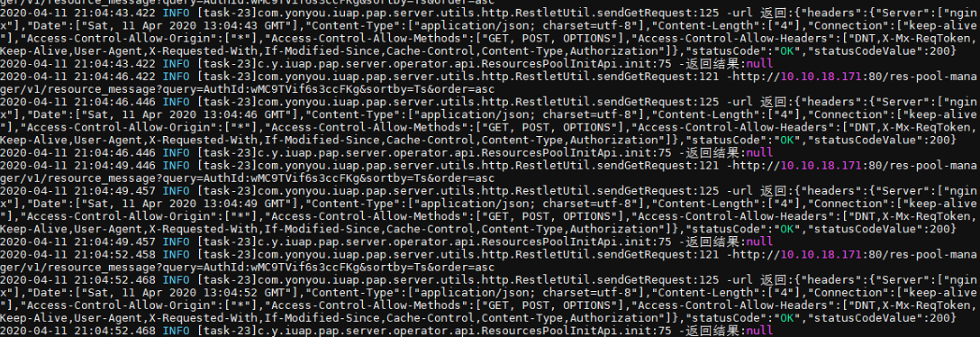This screenshot has height=337, width=980.
Task: Click the null result on the 21:04:43.422 init line
Action: tap(759, 64)
